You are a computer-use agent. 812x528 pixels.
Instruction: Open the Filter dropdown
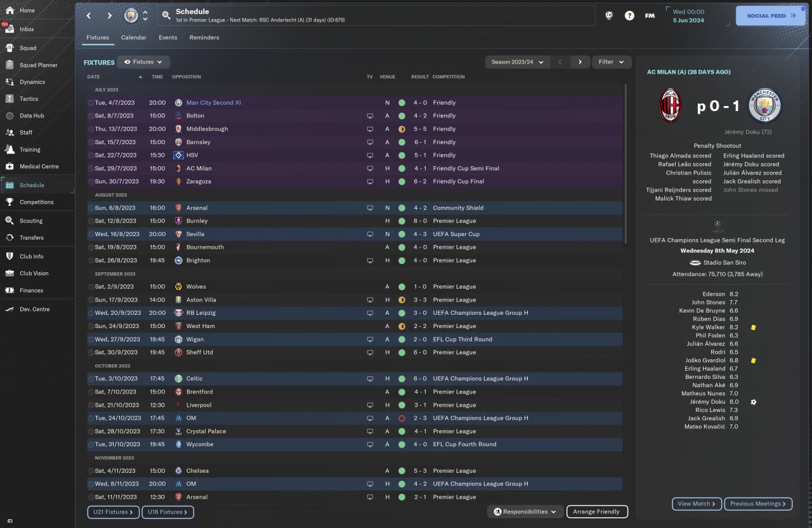click(612, 62)
